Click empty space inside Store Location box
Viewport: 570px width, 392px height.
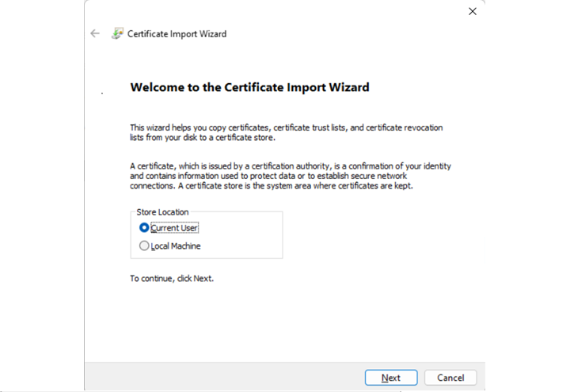(245, 238)
